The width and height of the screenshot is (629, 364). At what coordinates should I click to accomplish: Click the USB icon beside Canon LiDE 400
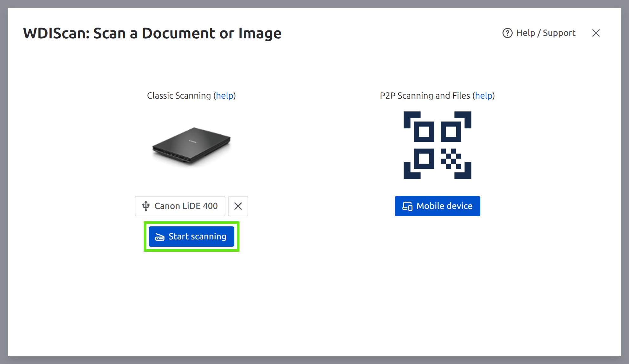pyautogui.click(x=146, y=206)
